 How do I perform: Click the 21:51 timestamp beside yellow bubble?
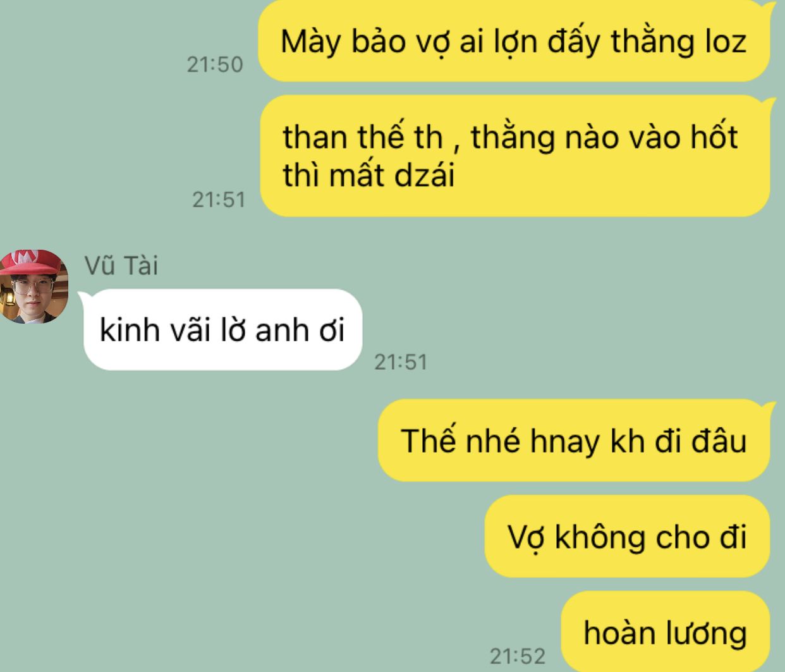[x=219, y=199]
